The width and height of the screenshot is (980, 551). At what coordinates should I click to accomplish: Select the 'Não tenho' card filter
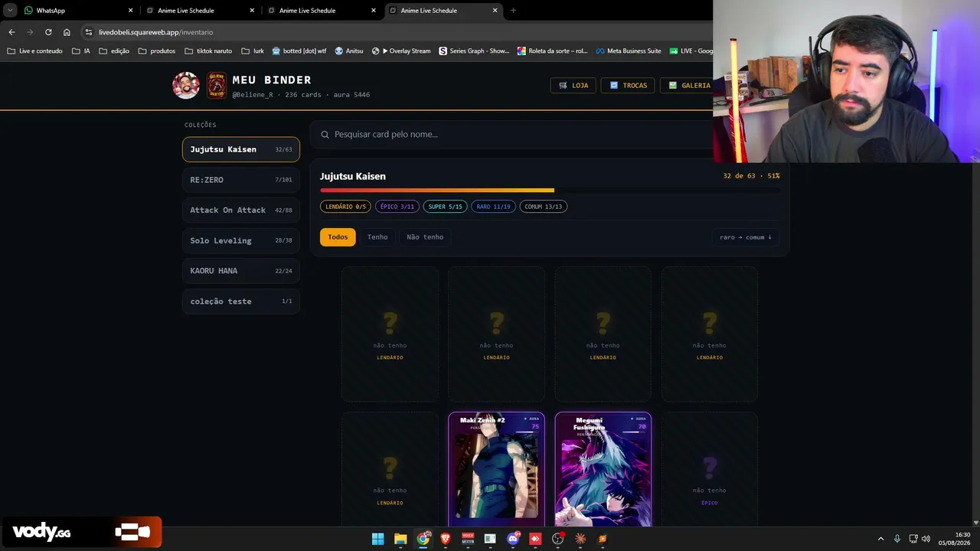[425, 237]
